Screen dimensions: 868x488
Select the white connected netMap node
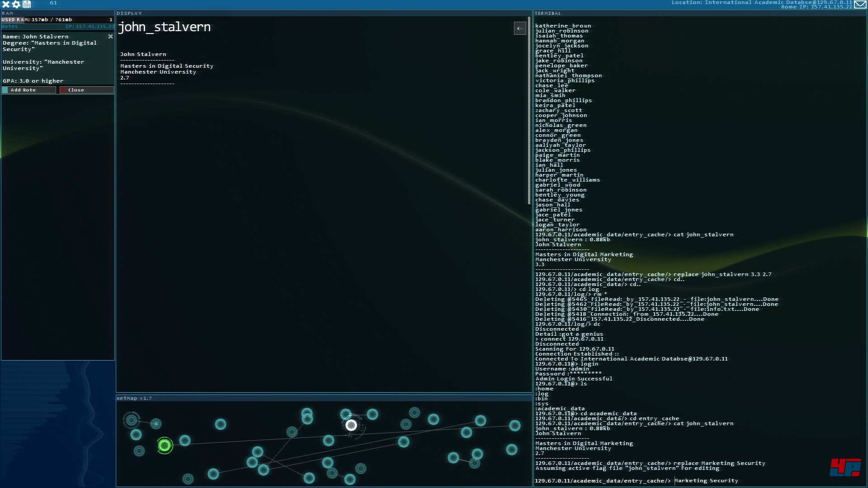pyautogui.click(x=351, y=425)
